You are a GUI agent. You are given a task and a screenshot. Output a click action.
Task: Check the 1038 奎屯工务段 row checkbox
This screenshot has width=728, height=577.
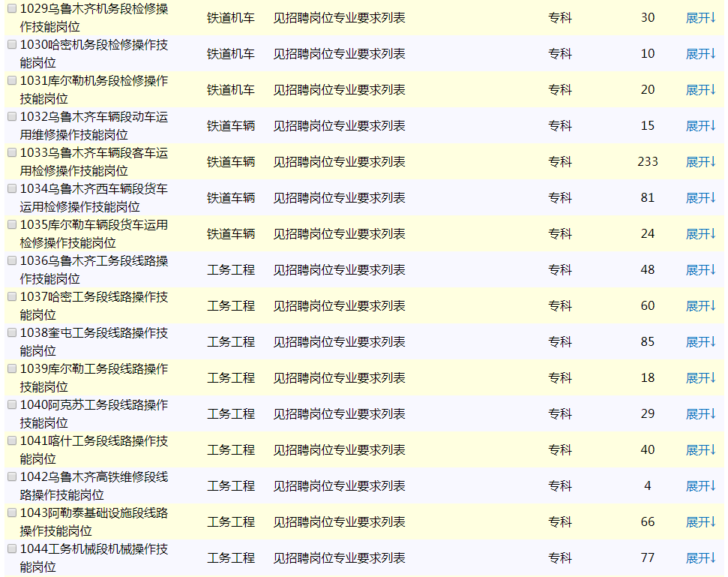click(11, 333)
